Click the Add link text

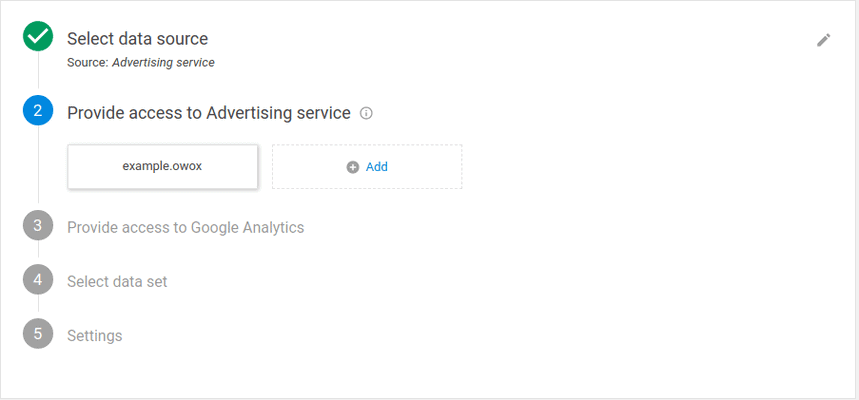click(x=377, y=167)
